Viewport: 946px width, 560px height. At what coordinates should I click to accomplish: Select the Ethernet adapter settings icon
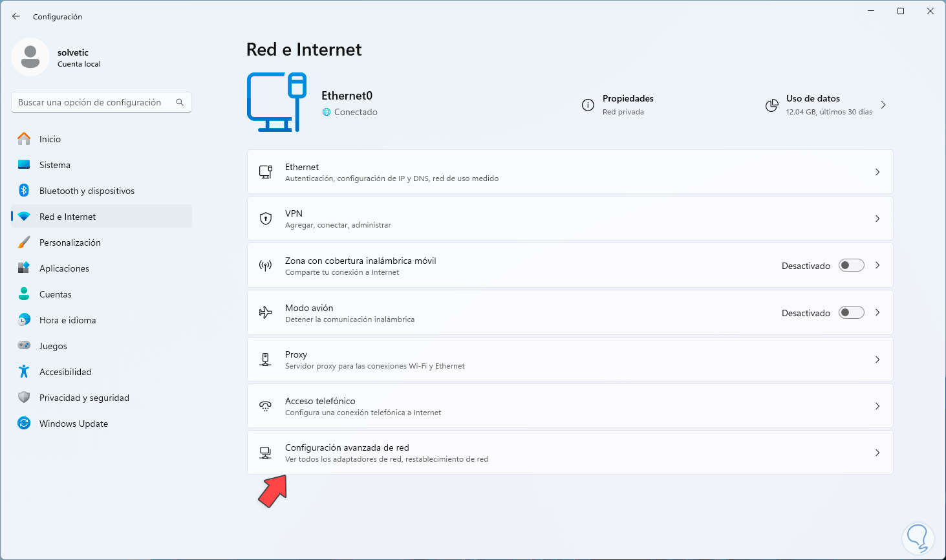point(265,171)
